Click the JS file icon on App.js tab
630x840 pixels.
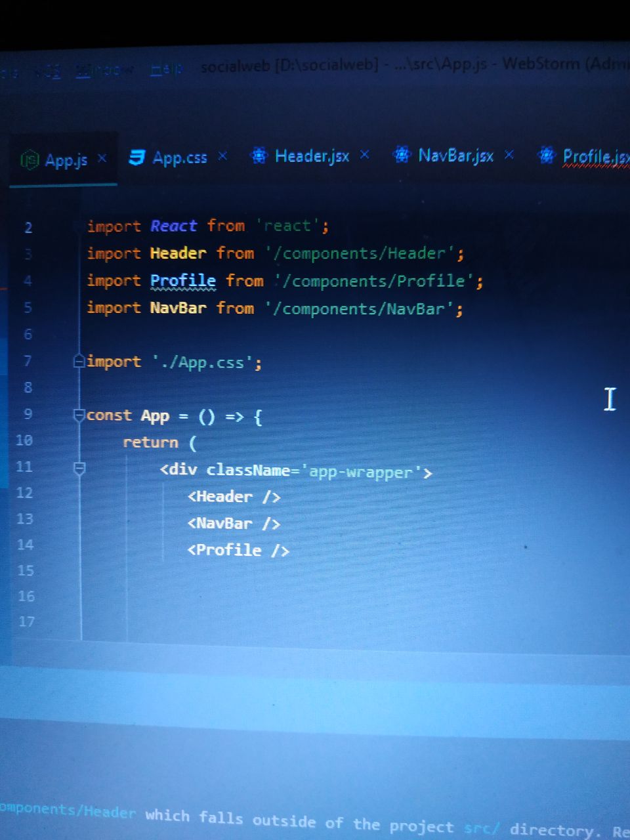30,159
